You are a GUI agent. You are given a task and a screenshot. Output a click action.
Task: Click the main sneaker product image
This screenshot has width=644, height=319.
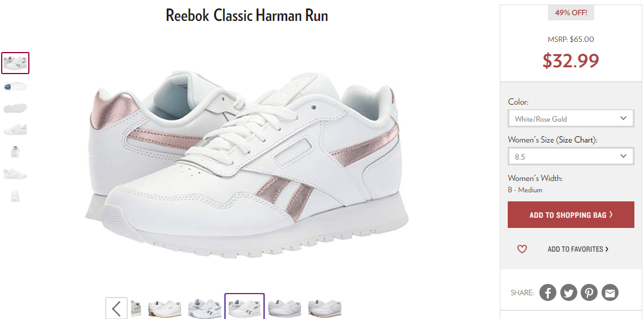tap(247, 165)
